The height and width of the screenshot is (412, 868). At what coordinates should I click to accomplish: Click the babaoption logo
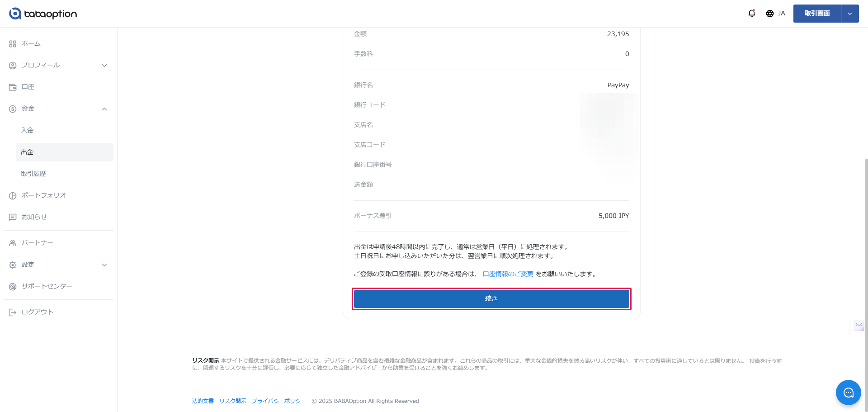click(x=43, y=14)
